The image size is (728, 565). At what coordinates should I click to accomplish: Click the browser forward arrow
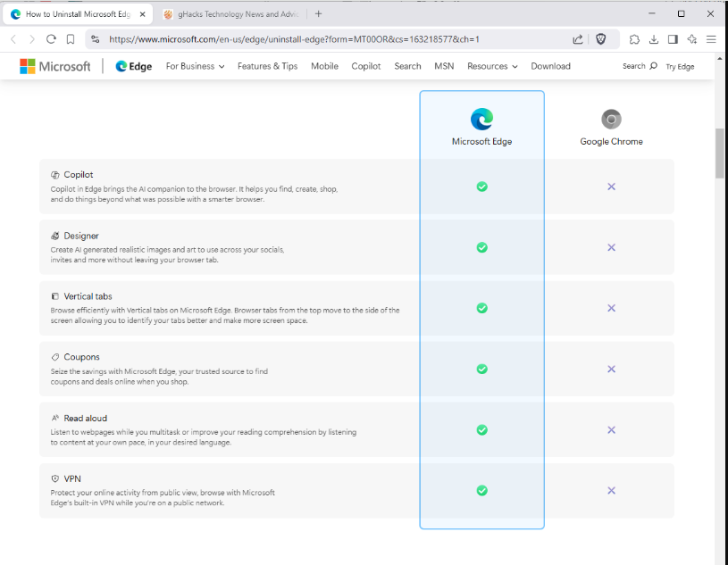(x=31, y=39)
